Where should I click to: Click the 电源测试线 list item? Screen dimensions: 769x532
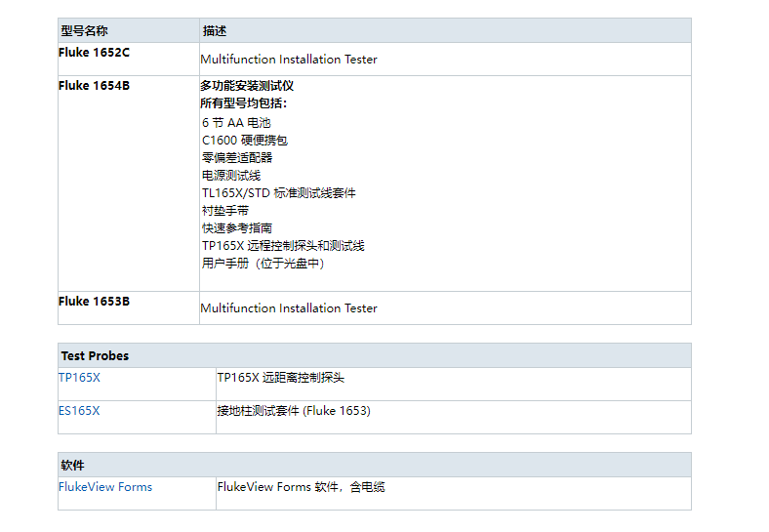231,176
